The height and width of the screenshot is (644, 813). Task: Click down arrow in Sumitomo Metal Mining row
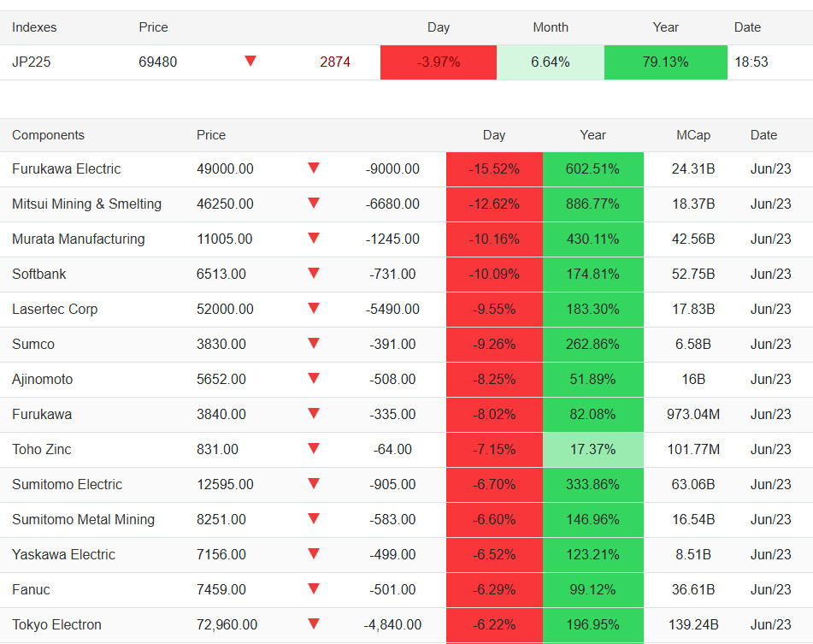click(x=313, y=518)
